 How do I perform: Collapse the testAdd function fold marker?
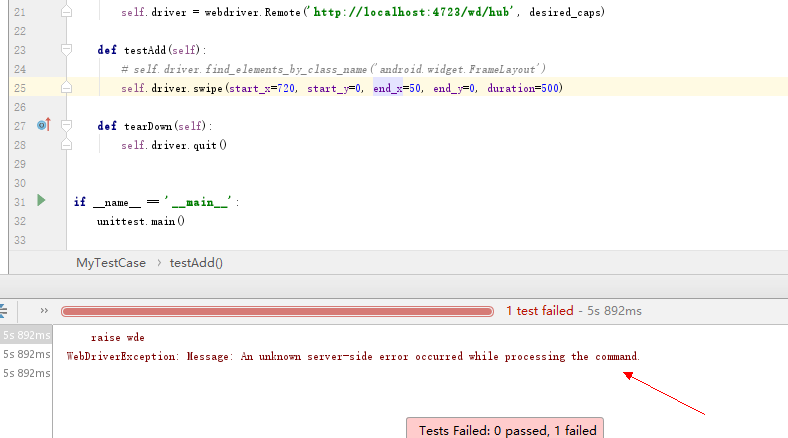[x=66, y=50]
